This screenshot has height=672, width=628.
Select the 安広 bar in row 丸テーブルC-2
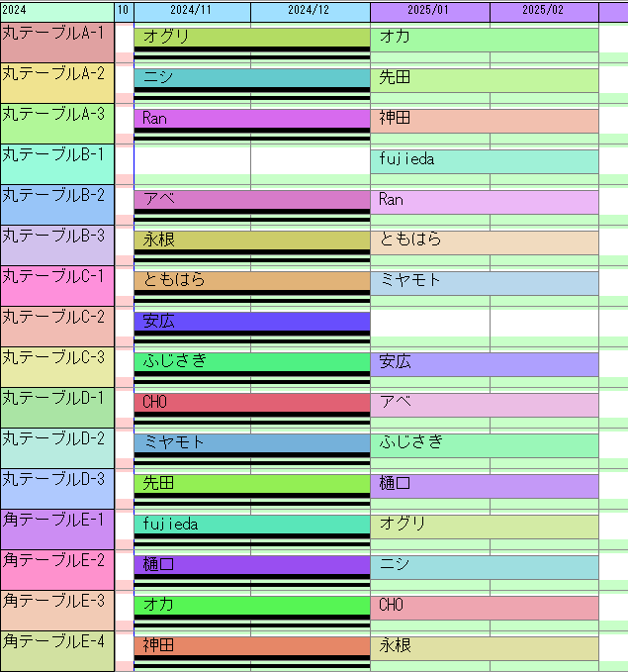tap(251, 322)
